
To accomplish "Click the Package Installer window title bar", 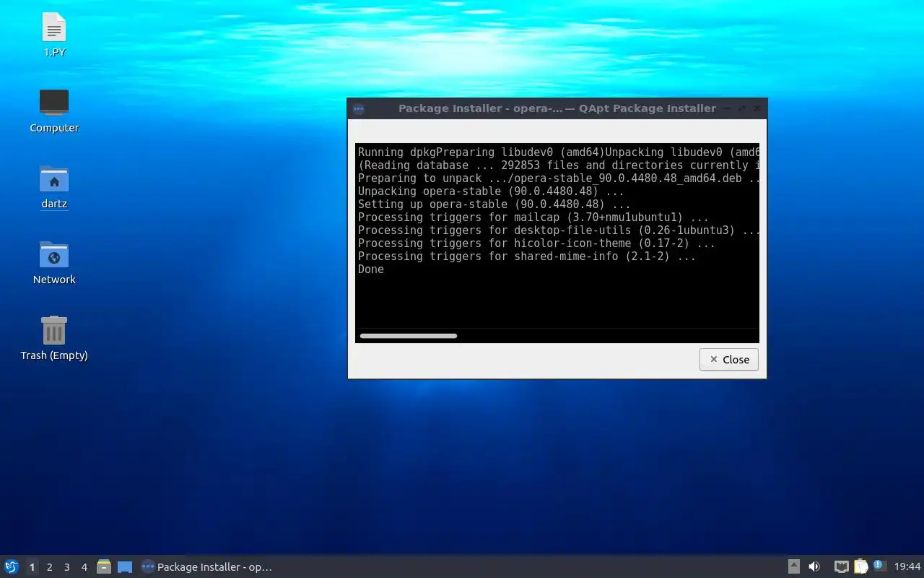I will click(x=557, y=108).
